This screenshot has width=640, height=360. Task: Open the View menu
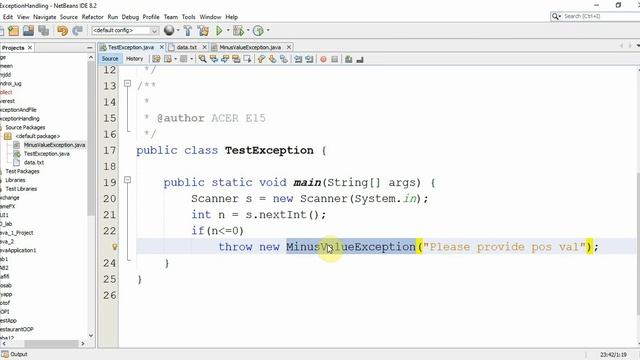click(23, 17)
